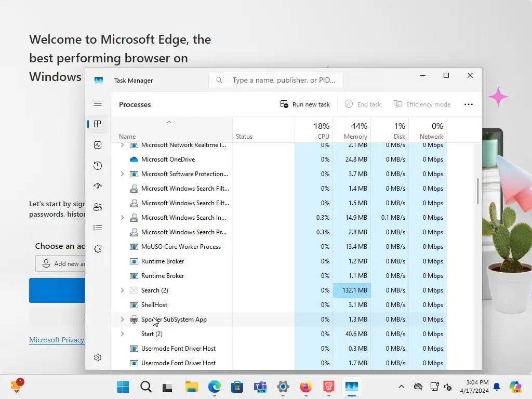This screenshot has width=532, height=399.
Task: Click the Spooler SubSystem App printer icon
Action: coord(134,320)
